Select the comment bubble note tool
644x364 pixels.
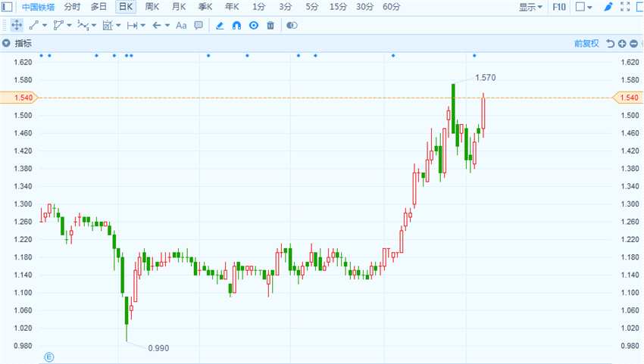(x=199, y=26)
